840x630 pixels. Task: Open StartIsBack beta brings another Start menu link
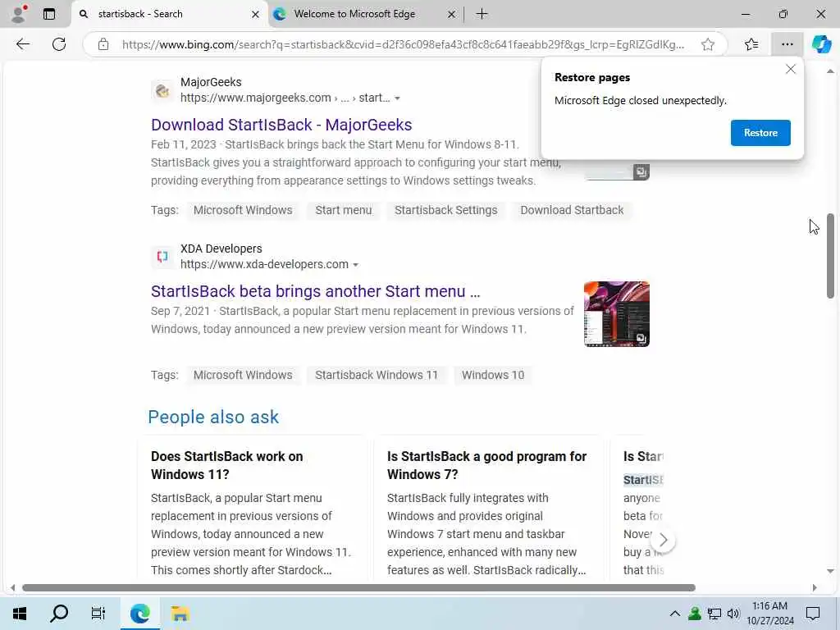[x=316, y=291]
